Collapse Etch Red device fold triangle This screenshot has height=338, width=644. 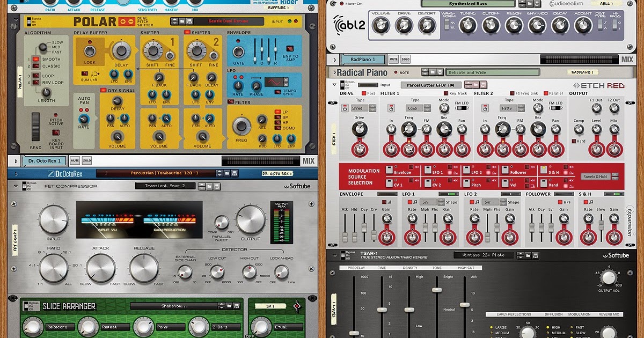click(334, 84)
